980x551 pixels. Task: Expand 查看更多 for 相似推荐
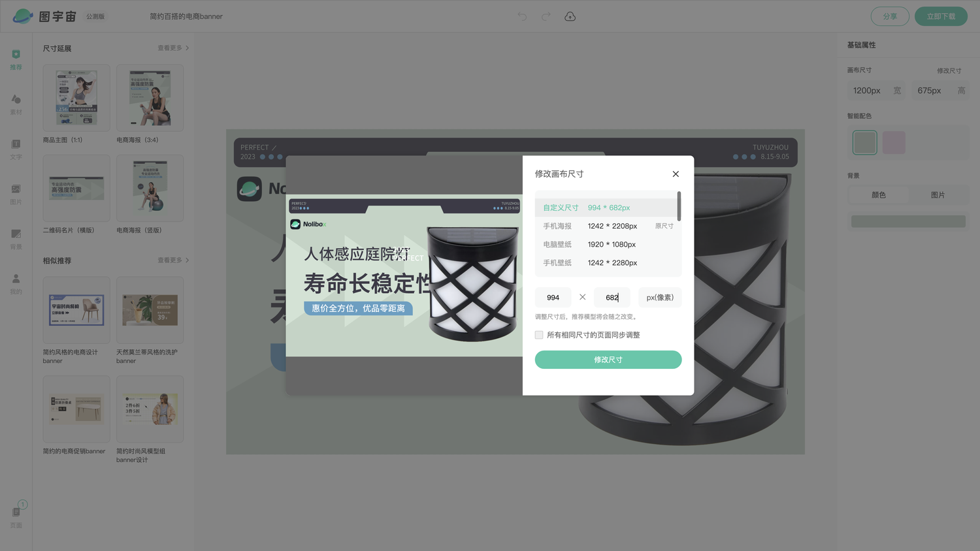[x=173, y=260]
